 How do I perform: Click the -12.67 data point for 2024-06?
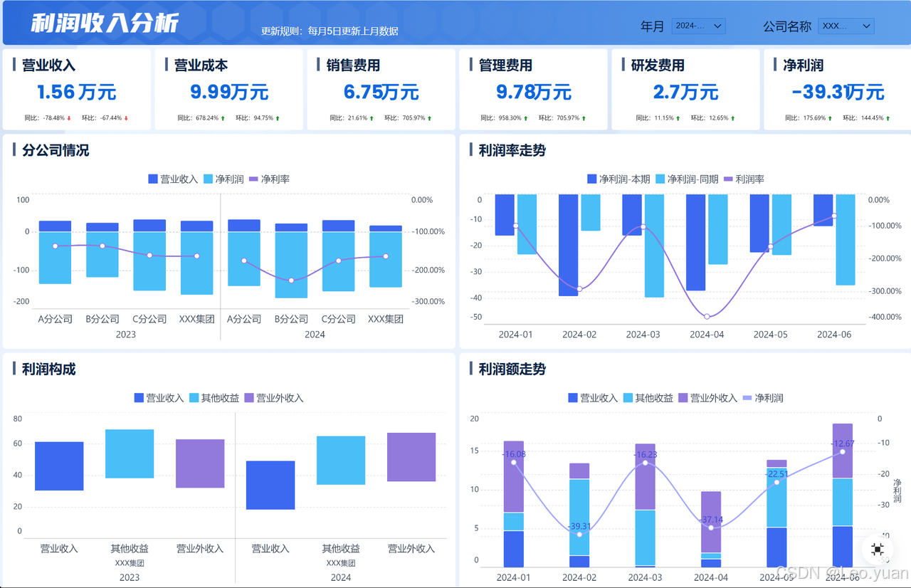tap(843, 452)
